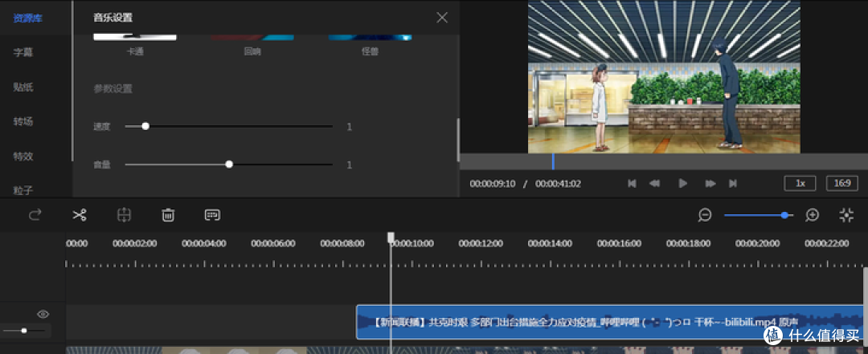Click the fit-timeline sparkle icon
The image size is (868, 354).
(x=845, y=215)
